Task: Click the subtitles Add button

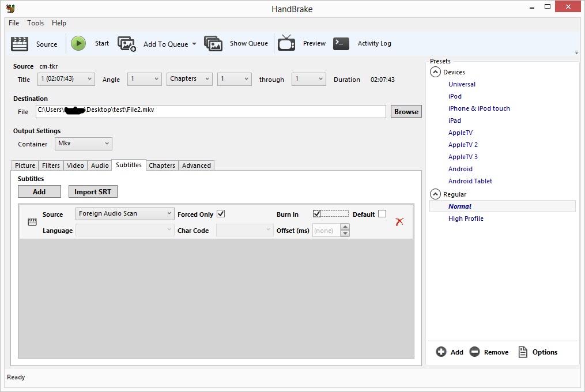Action: click(x=39, y=191)
